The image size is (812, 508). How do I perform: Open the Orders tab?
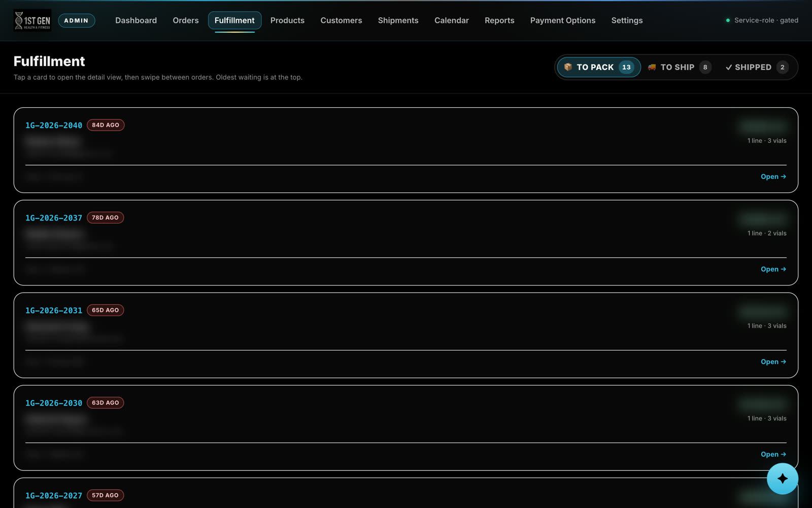pyautogui.click(x=186, y=20)
